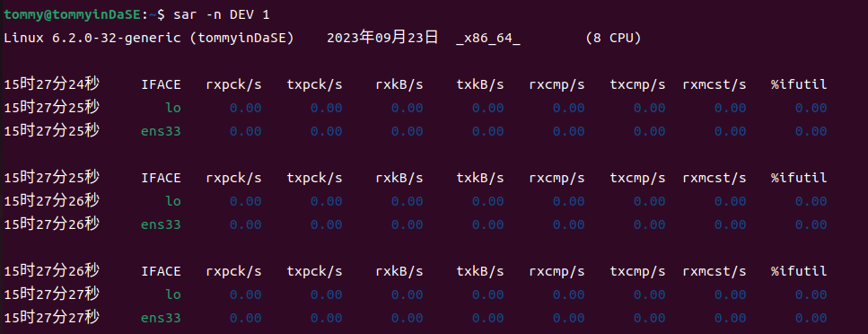868x334 pixels.
Task: Click rxpck/s value for lo at 15时27分25秒
Action: [246, 108]
